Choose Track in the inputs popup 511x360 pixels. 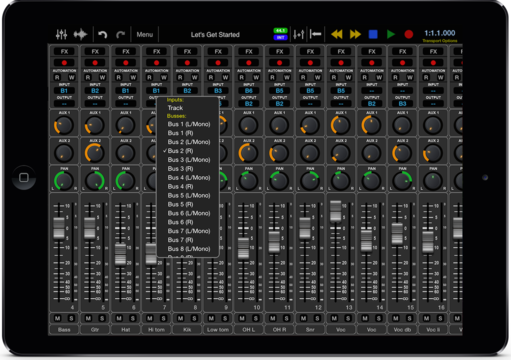coord(175,108)
